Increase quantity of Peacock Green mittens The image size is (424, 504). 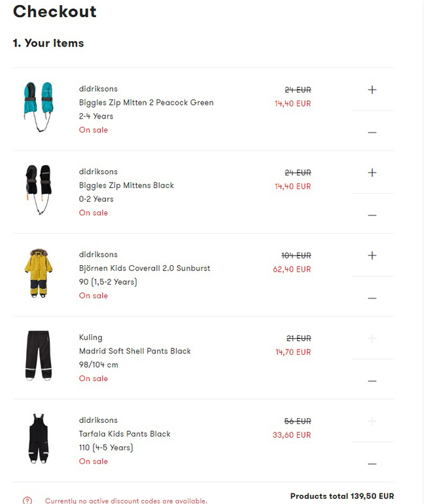coord(372,90)
